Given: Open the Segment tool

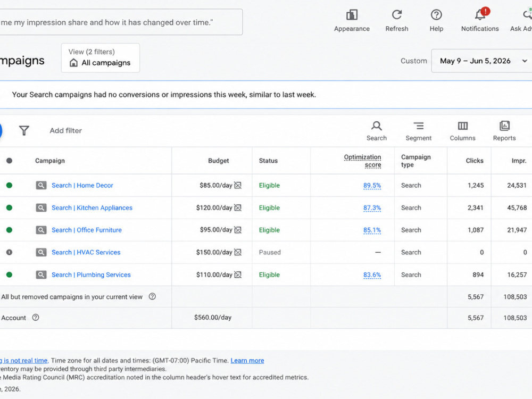Looking at the screenshot, I should [418, 131].
